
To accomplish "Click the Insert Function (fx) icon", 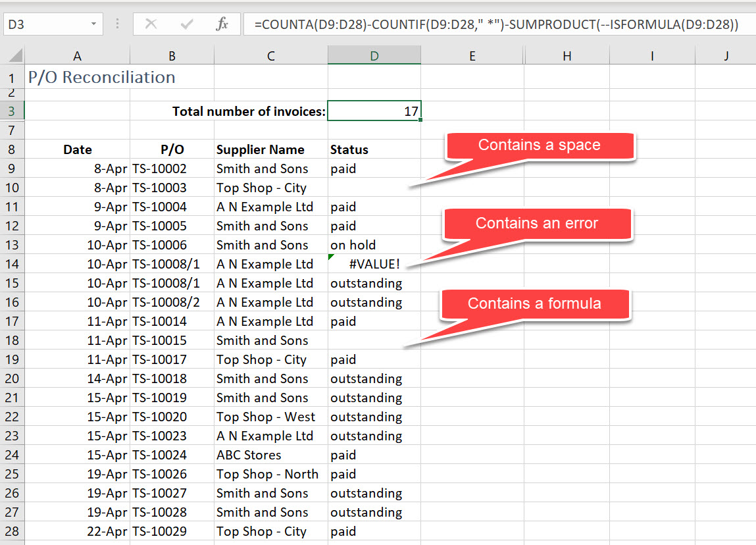I will coord(224,24).
